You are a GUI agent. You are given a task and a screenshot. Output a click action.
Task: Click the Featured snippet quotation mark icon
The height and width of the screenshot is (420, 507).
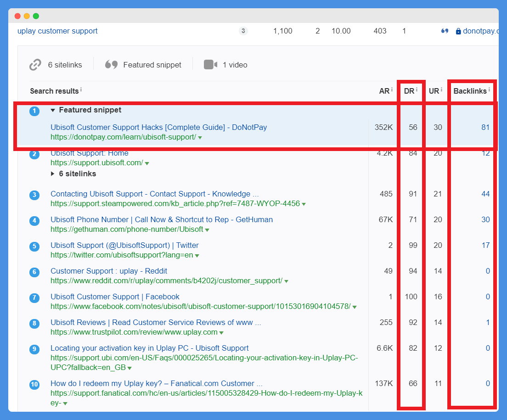pos(111,65)
